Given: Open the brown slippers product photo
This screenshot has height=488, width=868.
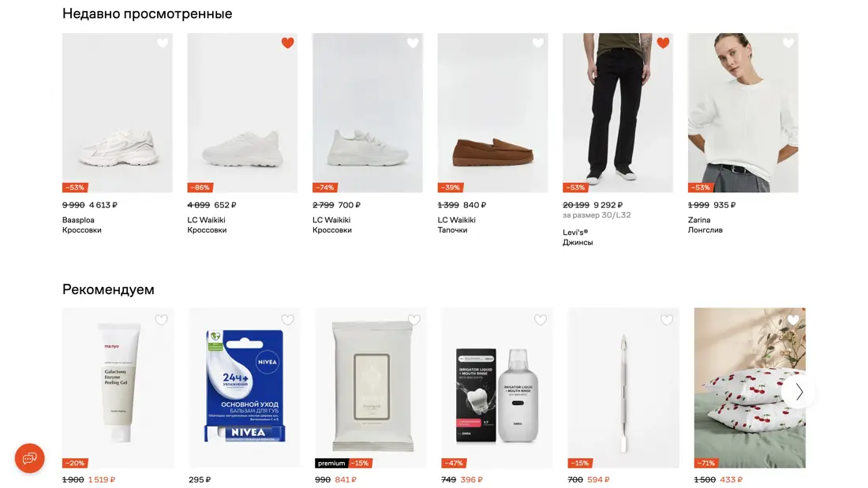Looking at the screenshot, I should click(x=492, y=113).
